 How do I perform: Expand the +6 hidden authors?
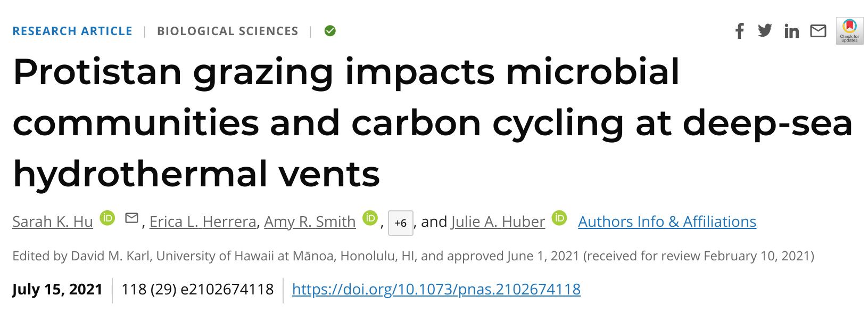[x=400, y=223]
